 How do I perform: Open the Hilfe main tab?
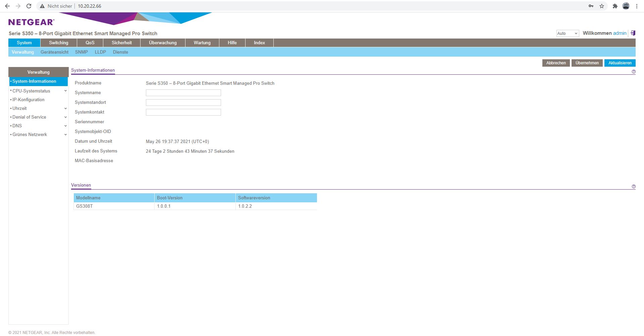pyautogui.click(x=232, y=43)
